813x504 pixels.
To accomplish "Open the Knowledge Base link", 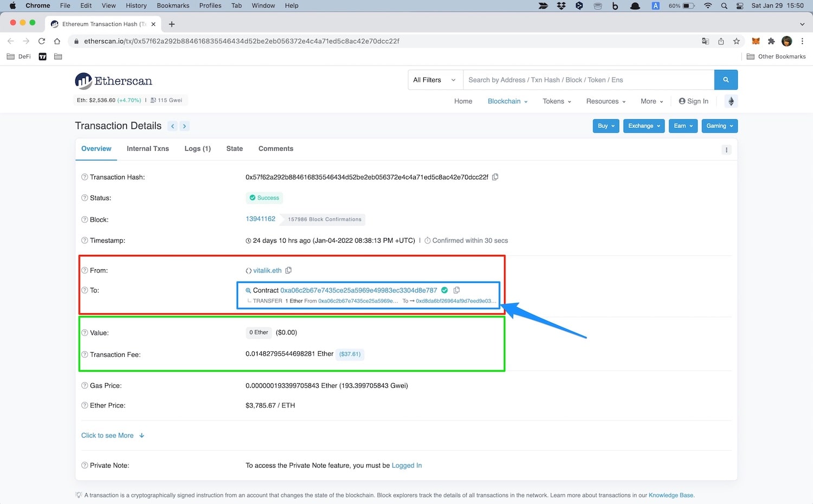I will tap(671, 495).
